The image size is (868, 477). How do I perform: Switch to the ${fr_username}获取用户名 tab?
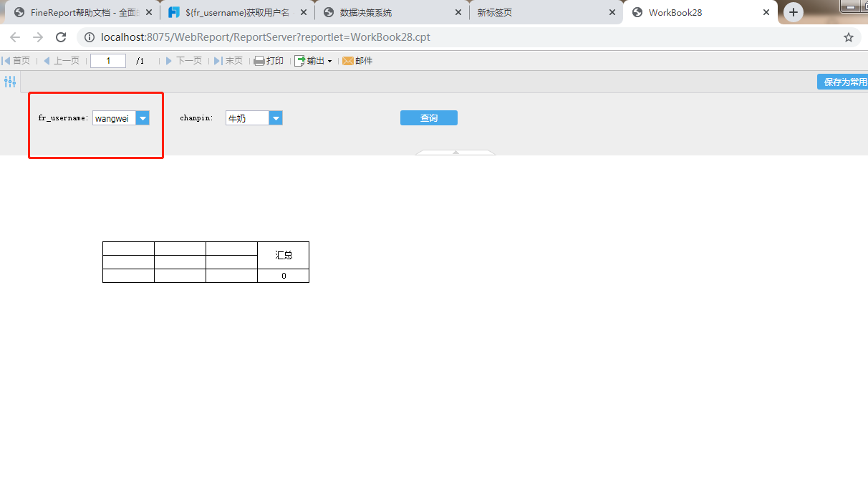pos(237,12)
